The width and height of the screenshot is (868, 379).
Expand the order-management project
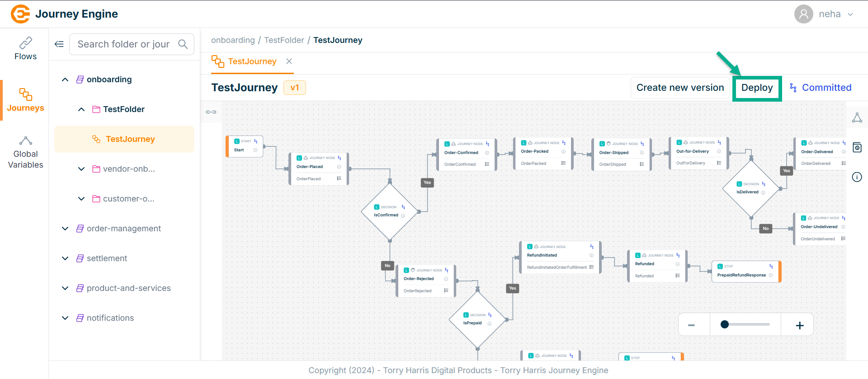coord(65,229)
